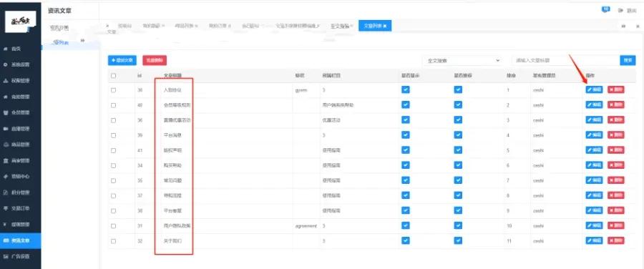This screenshot has width=644, height=269.
Task: Edit the article in sort-order 4 row
Action: click(594, 134)
